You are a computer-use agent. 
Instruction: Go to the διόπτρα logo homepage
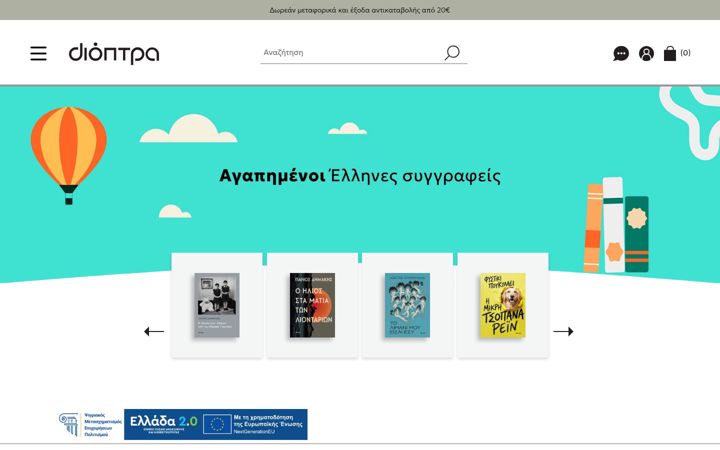pos(114,53)
